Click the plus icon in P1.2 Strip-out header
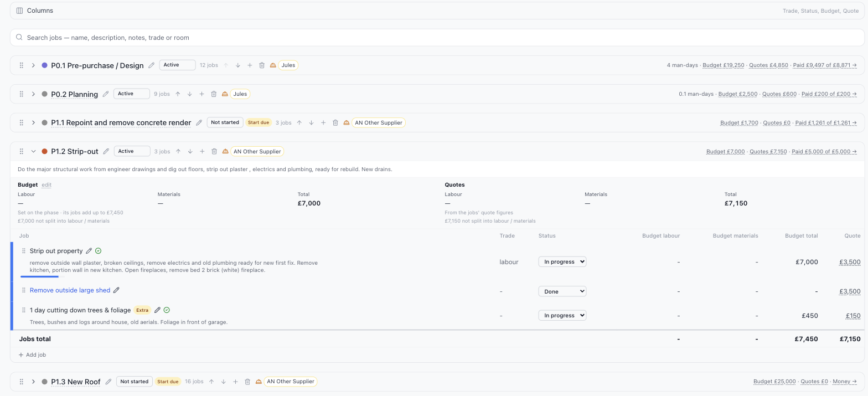Viewport: 868px width, 396px height. (x=202, y=151)
